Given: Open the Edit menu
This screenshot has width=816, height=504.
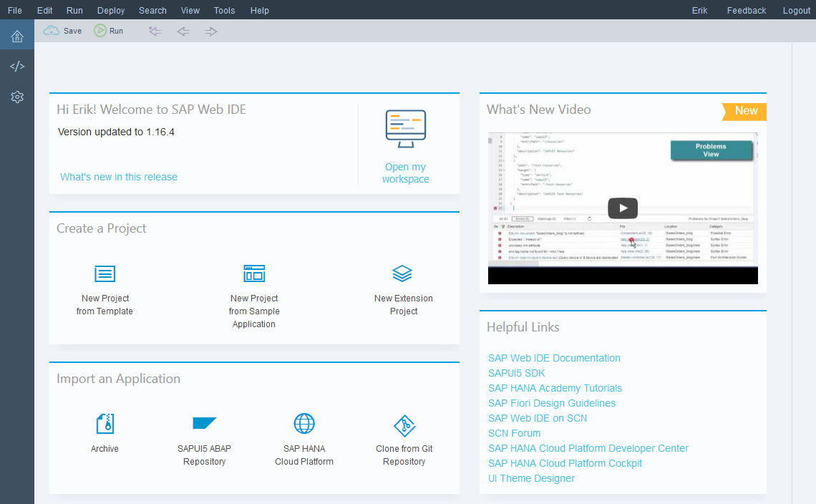Looking at the screenshot, I should click(45, 11).
